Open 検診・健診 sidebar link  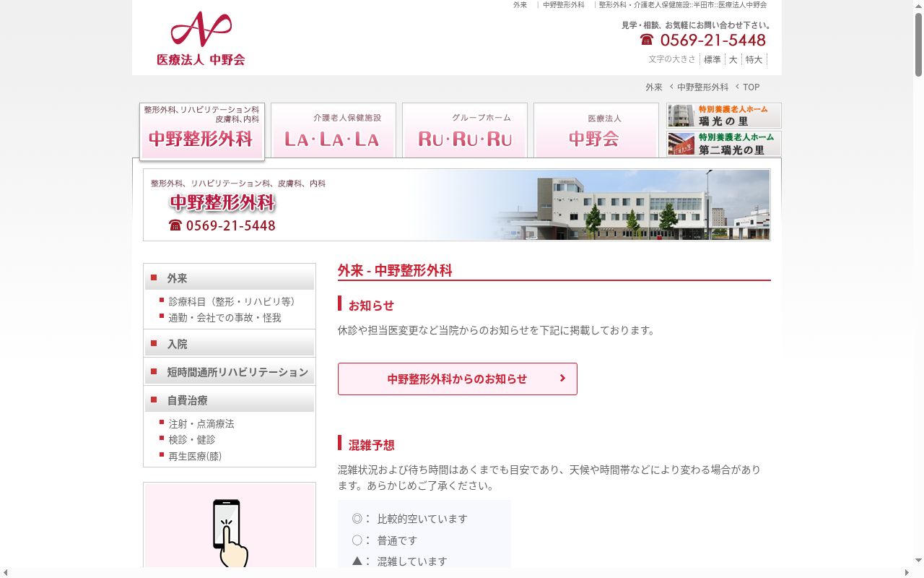coord(192,439)
